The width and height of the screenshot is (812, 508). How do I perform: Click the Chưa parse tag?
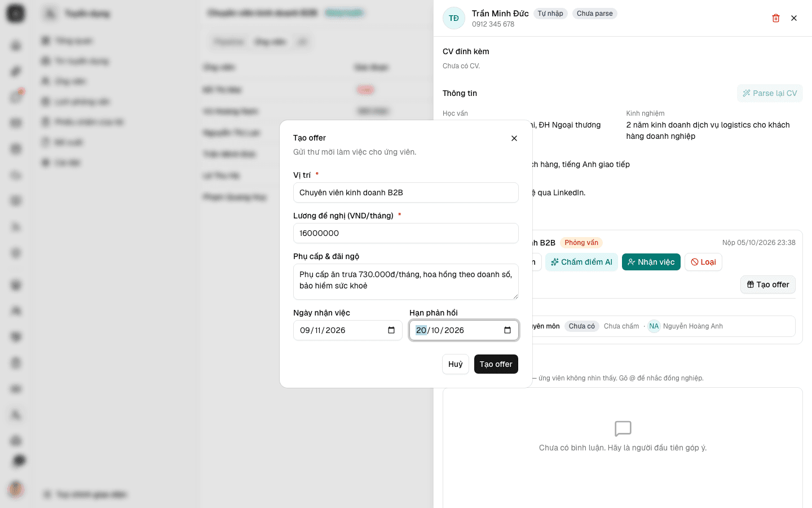tap(595, 14)
